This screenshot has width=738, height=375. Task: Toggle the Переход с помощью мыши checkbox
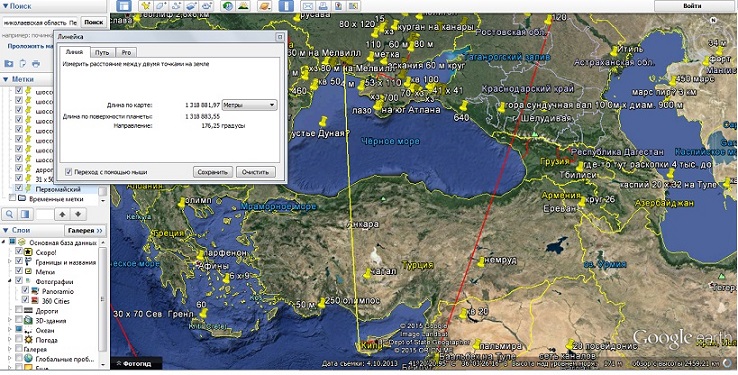pyautogui.click(x=69, y=172)
